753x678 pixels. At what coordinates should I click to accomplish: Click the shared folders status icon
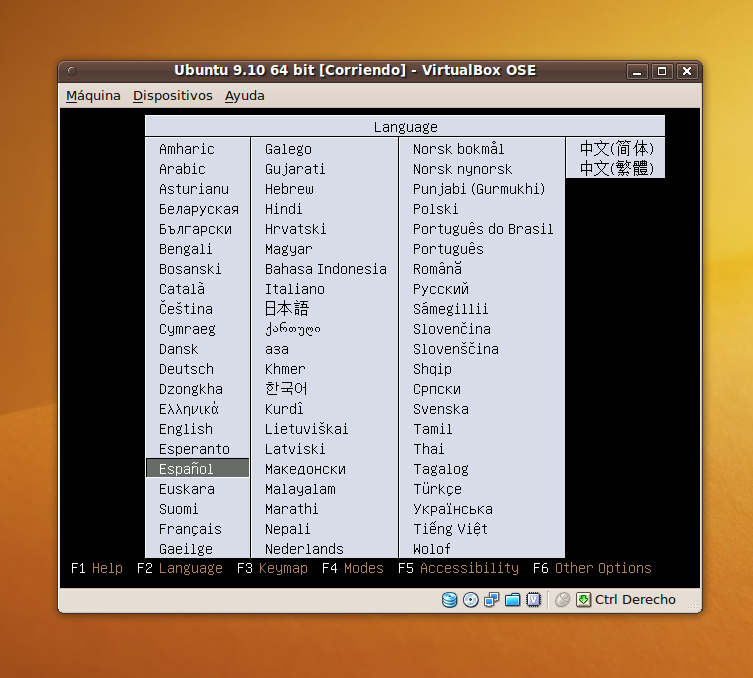coord(512,600)
